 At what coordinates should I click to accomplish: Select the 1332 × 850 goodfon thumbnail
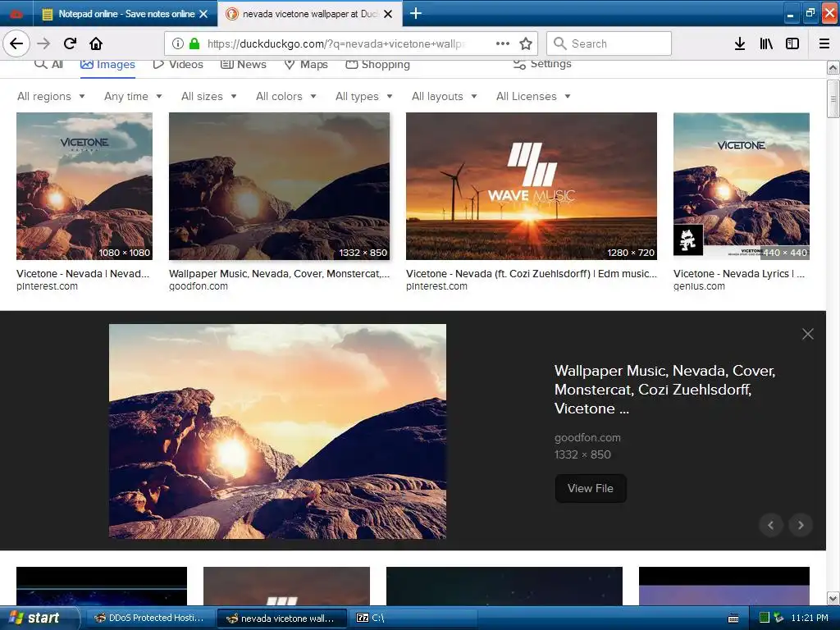point(279,186)
